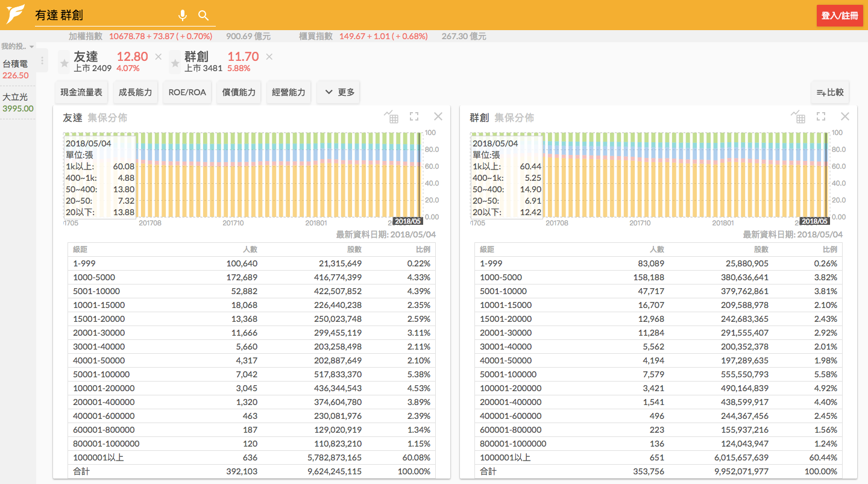Click 201801 axis label in 群創 chart

tap(723, 223)
